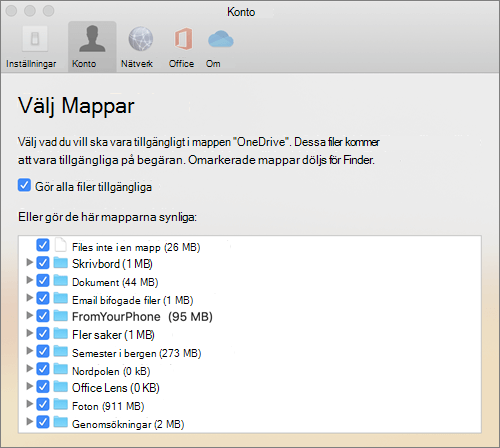Switch to the Inställningar tab label
The height and width of the screenshot is (448, 500).
31,64
